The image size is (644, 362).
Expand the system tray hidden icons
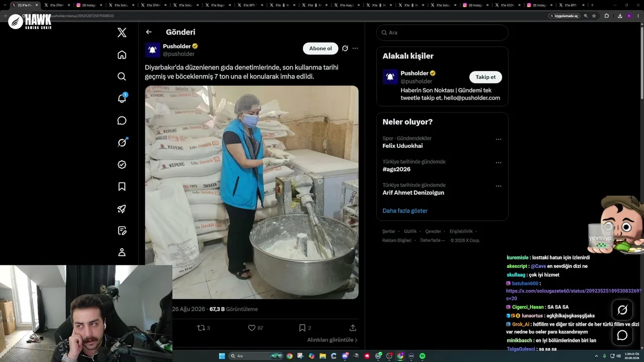point(597,356)
